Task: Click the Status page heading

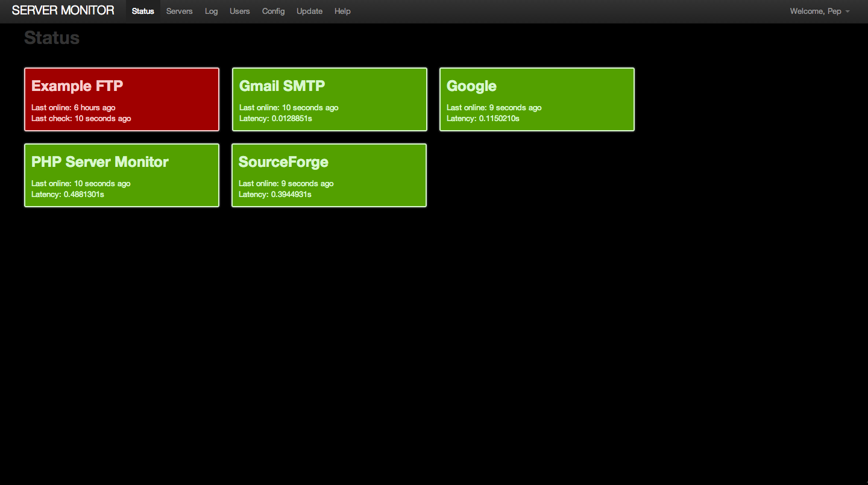Action: pos(52,37)
